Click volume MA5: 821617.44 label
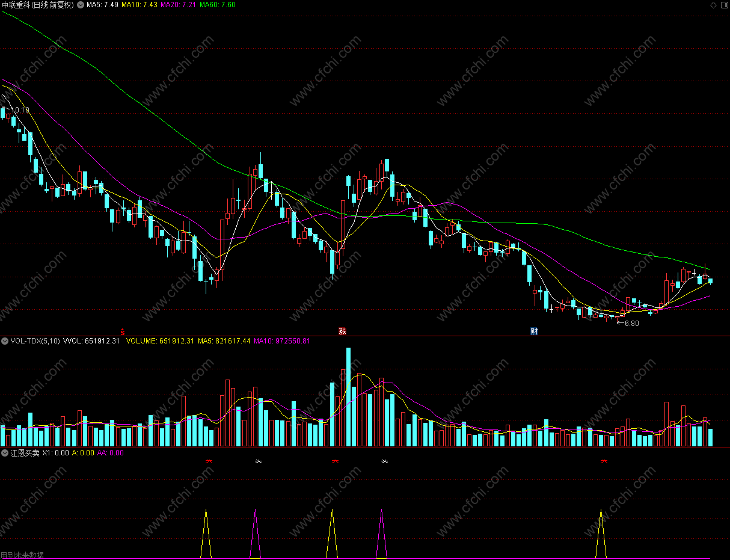 click(x=224, y=341)
